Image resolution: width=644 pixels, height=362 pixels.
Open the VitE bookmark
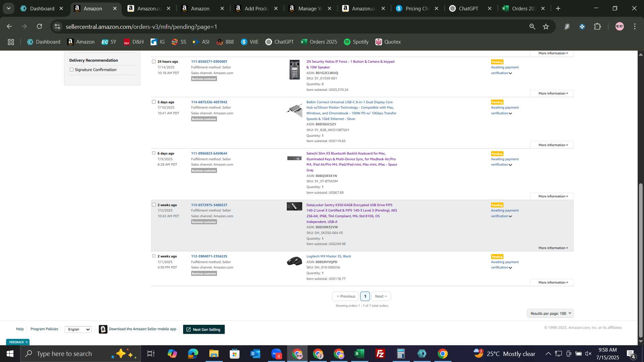[x=250, y=42]
